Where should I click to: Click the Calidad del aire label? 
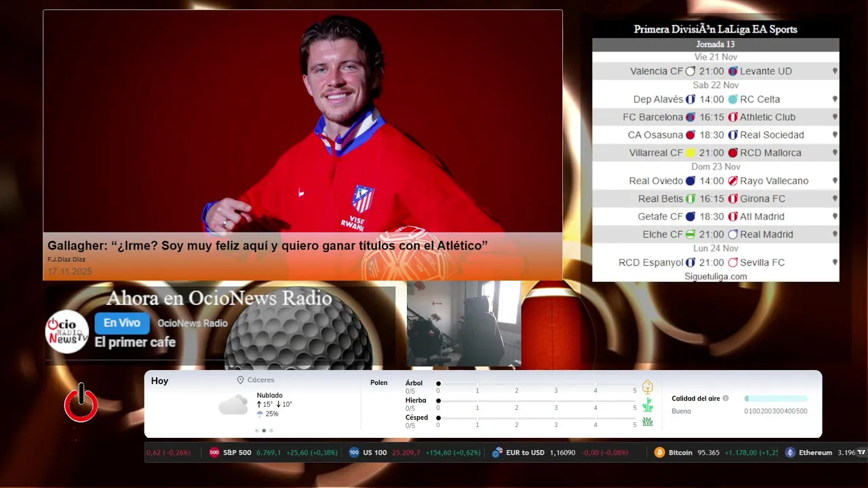tap(696, 399)
